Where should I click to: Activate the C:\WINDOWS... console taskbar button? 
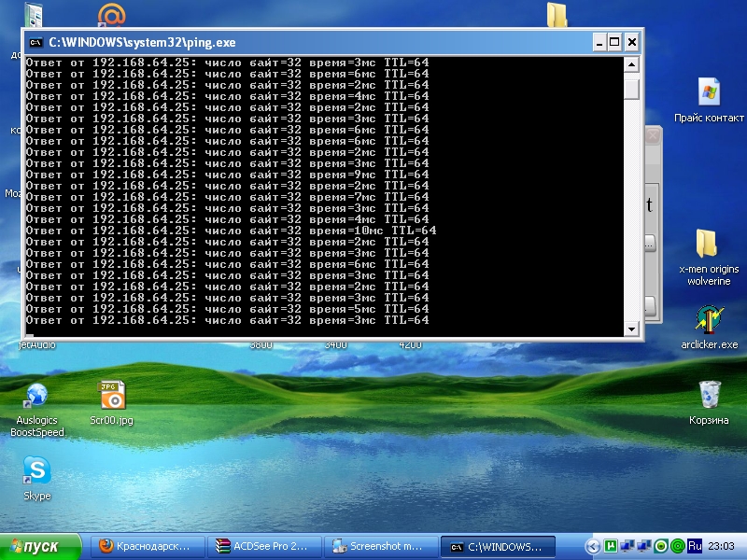498,547
